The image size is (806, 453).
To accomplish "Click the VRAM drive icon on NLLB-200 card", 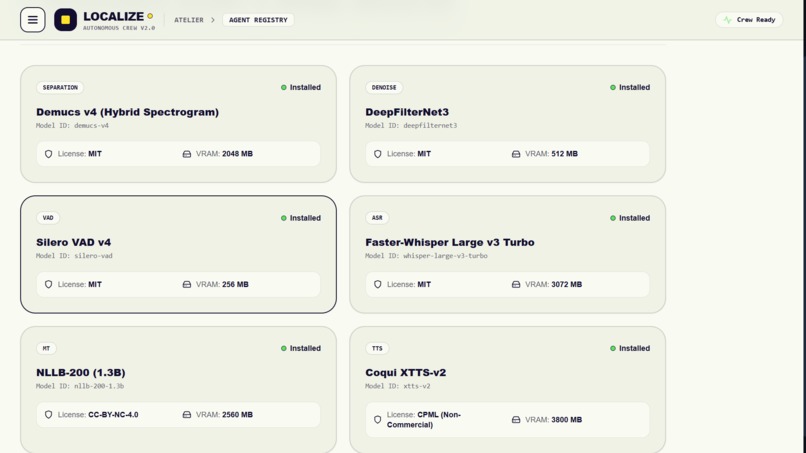I will pyautogui.click(x=187, y=414).
